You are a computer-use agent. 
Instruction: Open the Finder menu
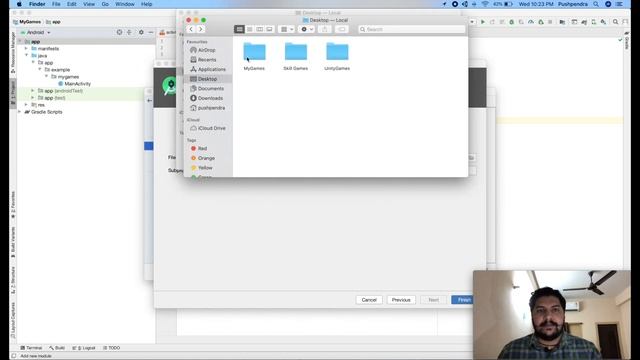click(x=37, y=4)
